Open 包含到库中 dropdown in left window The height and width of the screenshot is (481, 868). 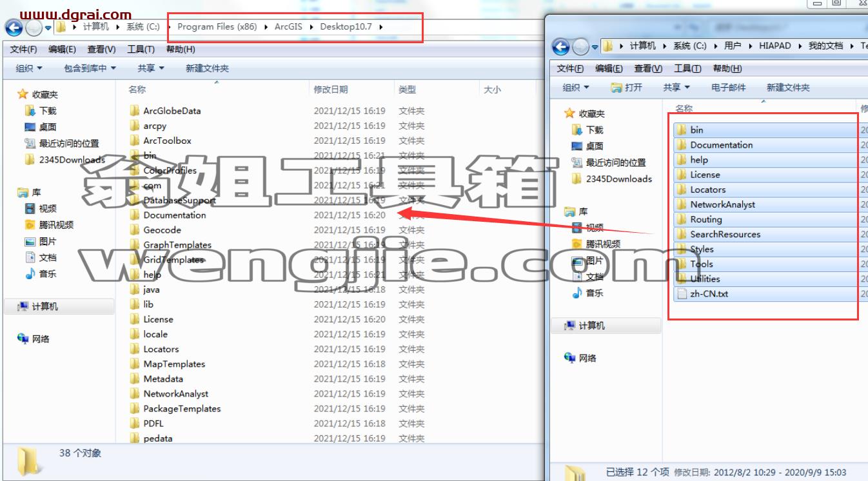coord(90,68)
